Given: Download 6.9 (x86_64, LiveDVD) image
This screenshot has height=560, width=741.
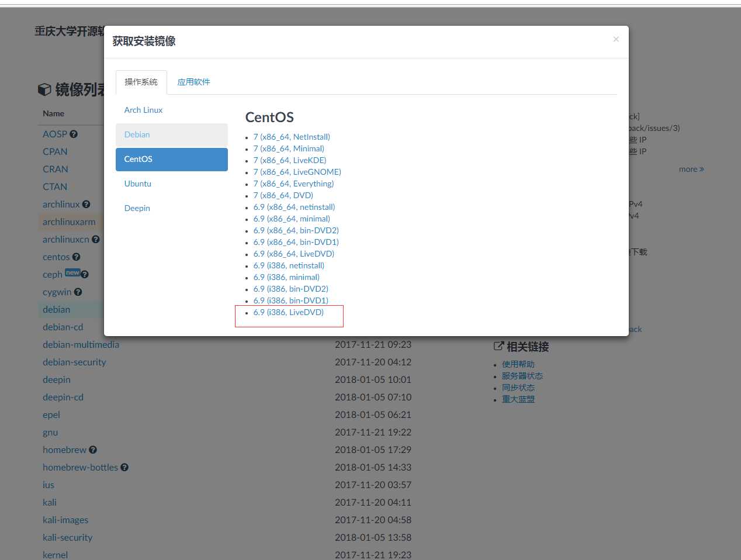Looking at the screenshot, I should click(x=293, y=254).
